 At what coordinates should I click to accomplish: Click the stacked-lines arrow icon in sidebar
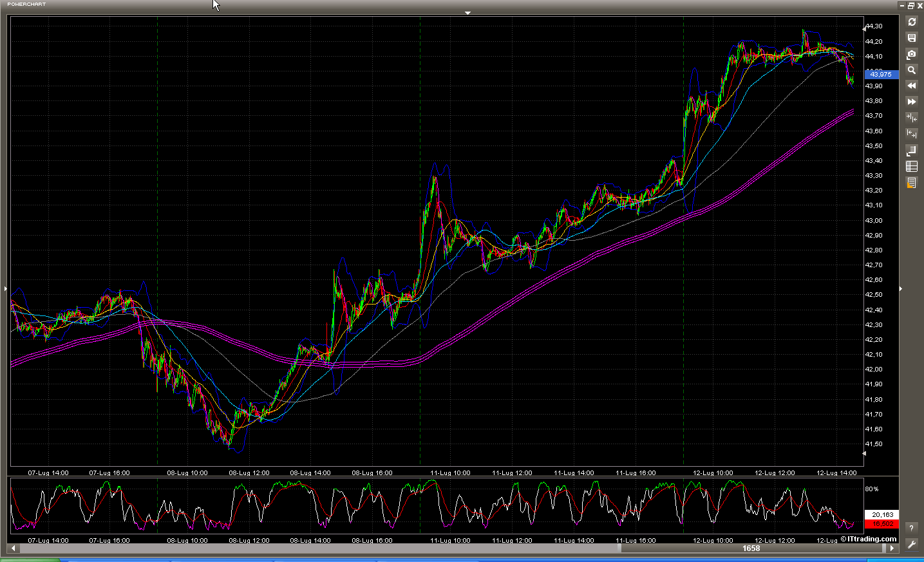912,150
